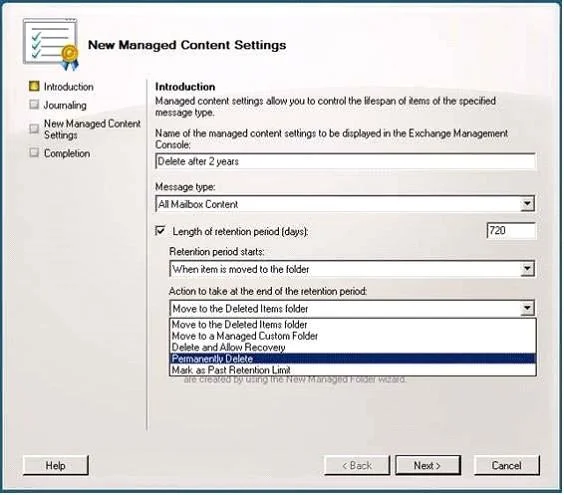Expand Retention period starts dropdown
This screenshot has height=495, width=564.
tap(527, 269)
